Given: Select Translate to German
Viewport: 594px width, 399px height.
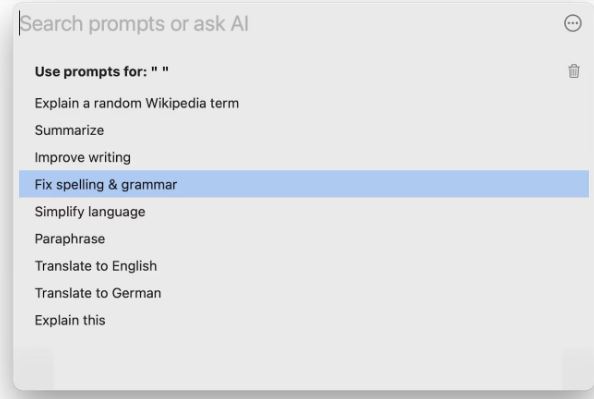Looking at the screenshot, I should point(304,293).
